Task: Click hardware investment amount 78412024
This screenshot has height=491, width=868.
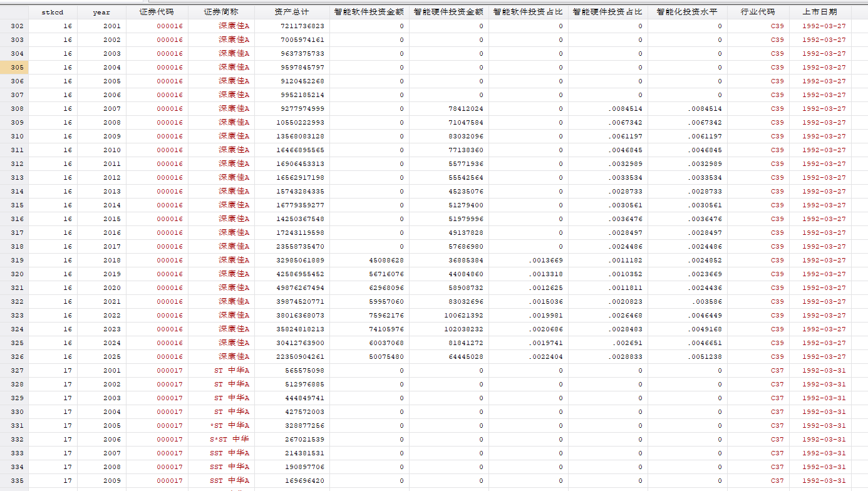Action: 448,108
